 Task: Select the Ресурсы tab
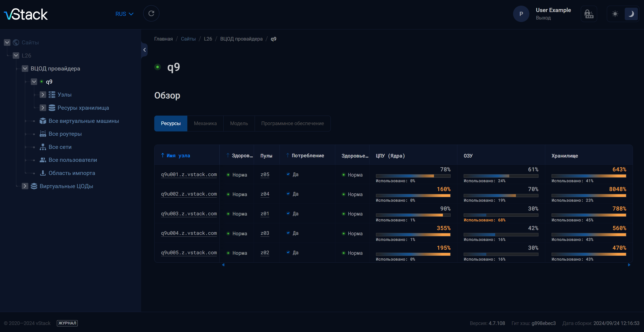(x=171, y=123)
